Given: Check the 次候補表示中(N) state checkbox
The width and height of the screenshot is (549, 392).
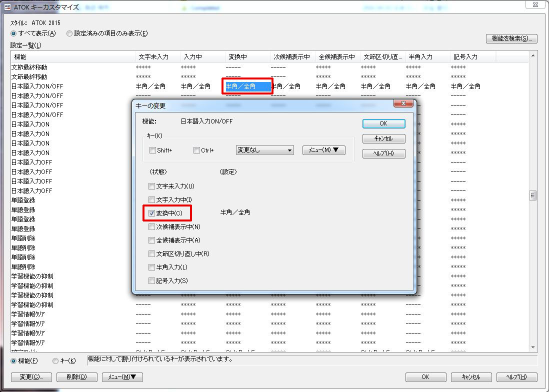Looking at the screenshot, I should click(151, 227).
